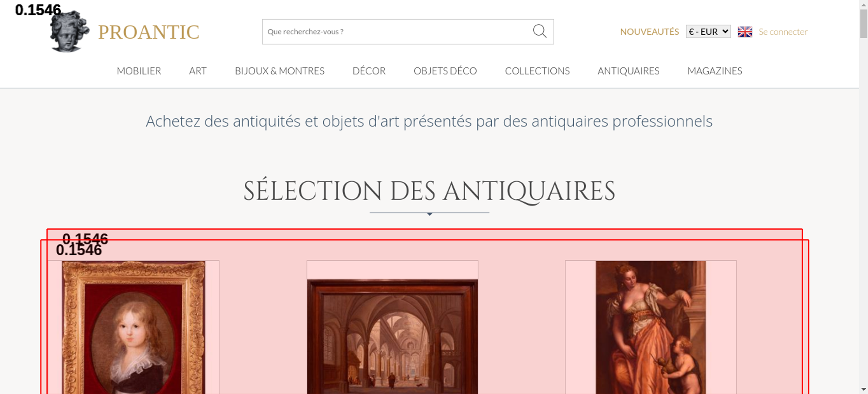The width and height of the screenshot is (868, 394).
Task: Click the page vertical scrollbar thumb
Action: coord(864,23)
